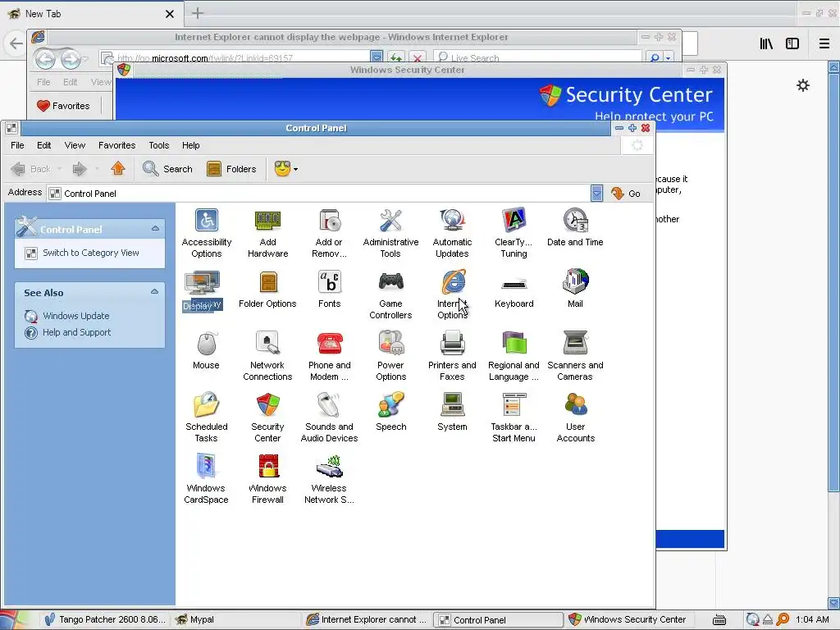Open Scheduled Tasks icon
The image size is (840, 630).
point(206,418)
